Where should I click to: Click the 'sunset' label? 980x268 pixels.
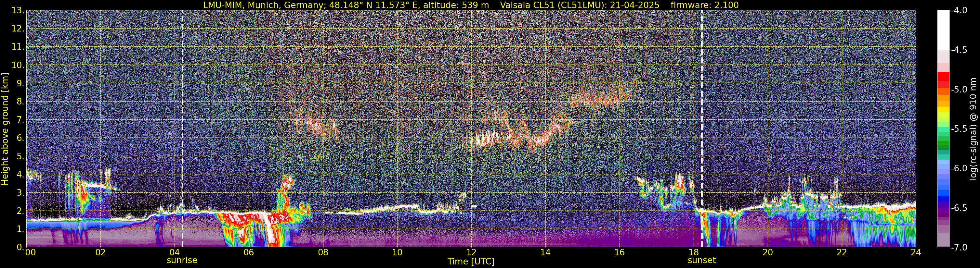point(701,261)
